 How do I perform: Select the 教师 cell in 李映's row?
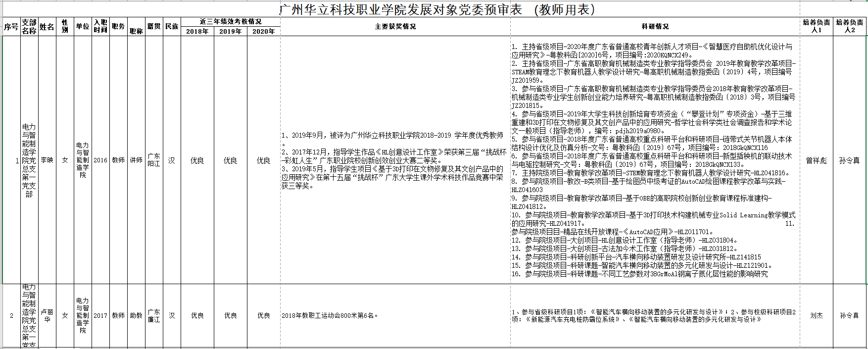tap(118, 160)
